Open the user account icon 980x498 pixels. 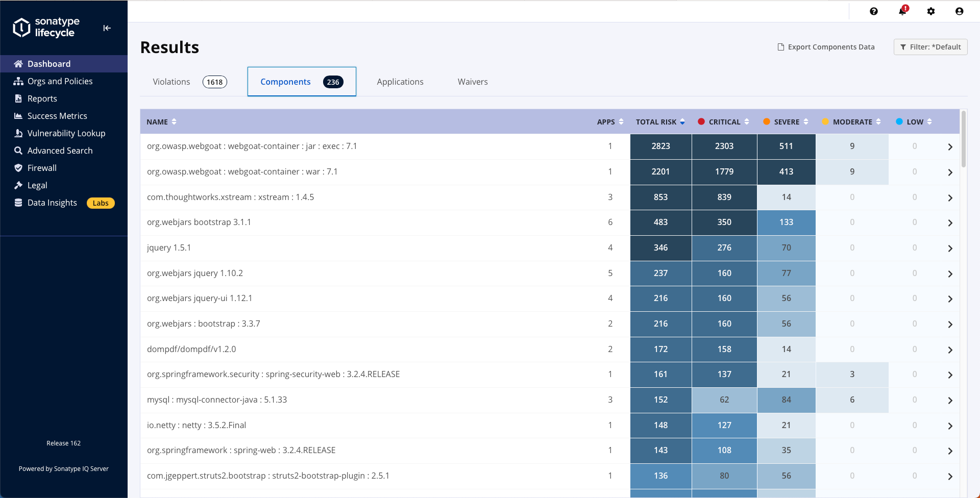960,11
